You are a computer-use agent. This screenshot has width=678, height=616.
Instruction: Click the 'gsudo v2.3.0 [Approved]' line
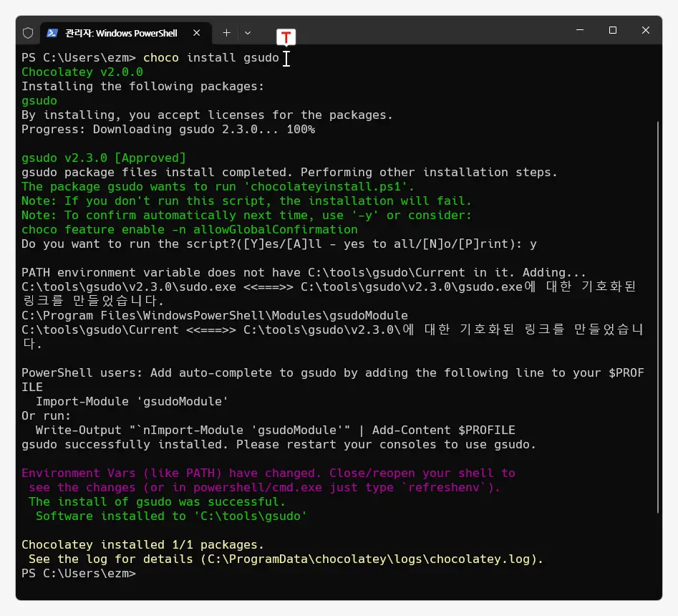104,158
